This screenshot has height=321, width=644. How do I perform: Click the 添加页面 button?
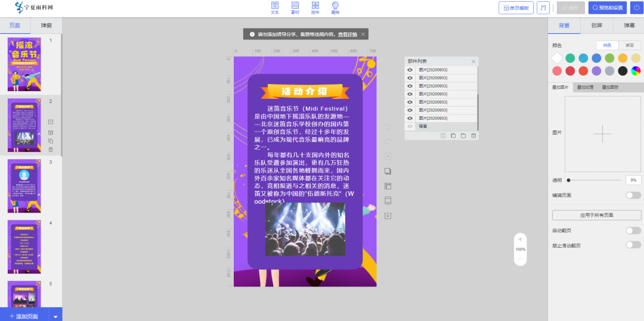click(24, 316)
